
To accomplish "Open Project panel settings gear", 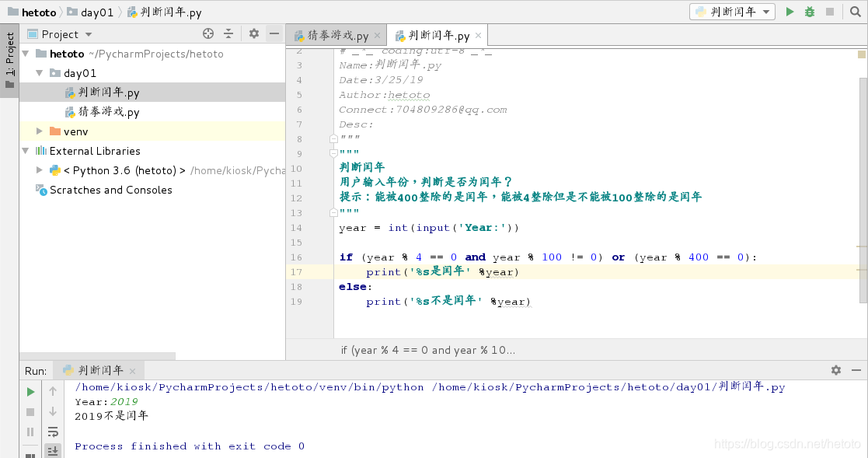I will click(x=253, y=33).
